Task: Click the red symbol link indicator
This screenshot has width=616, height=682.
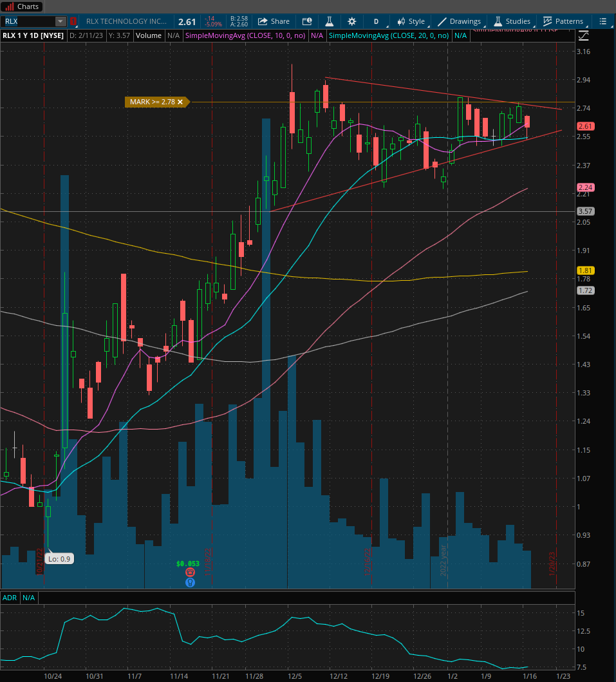Action: (x=73, y=21)
